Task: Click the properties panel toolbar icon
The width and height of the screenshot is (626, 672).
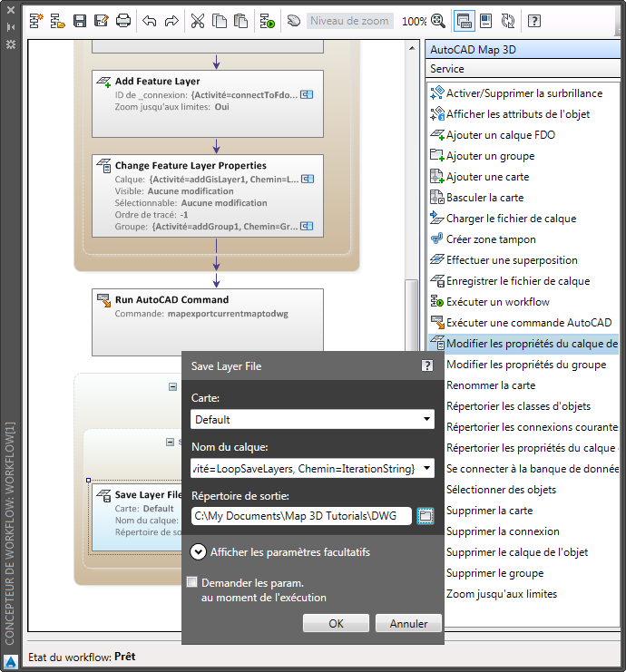Action: coord(485,21)
